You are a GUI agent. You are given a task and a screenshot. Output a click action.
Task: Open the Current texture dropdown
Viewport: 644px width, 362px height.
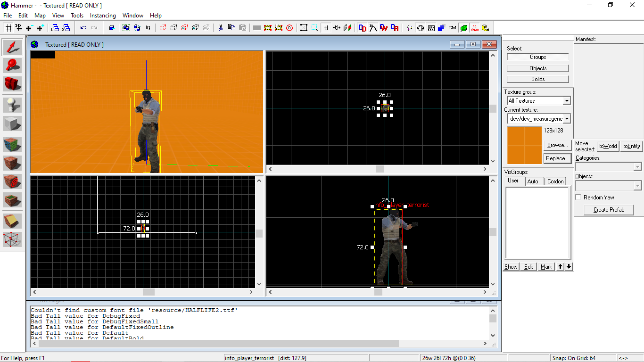click(567, 119)
